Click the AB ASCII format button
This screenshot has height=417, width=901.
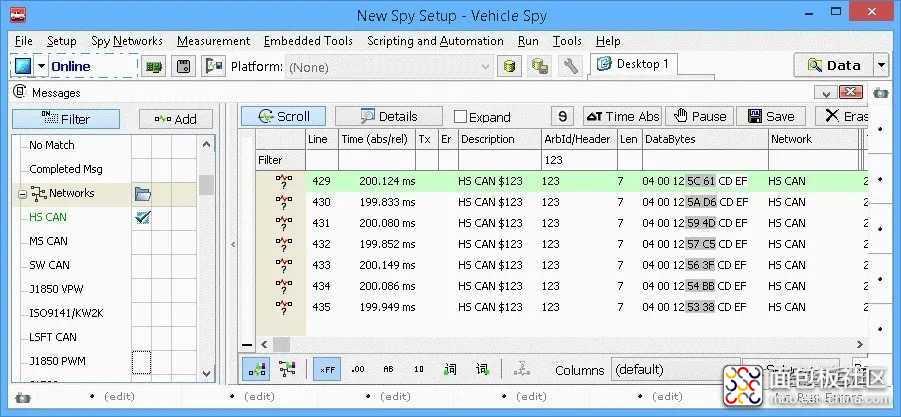tap(388, 369)
